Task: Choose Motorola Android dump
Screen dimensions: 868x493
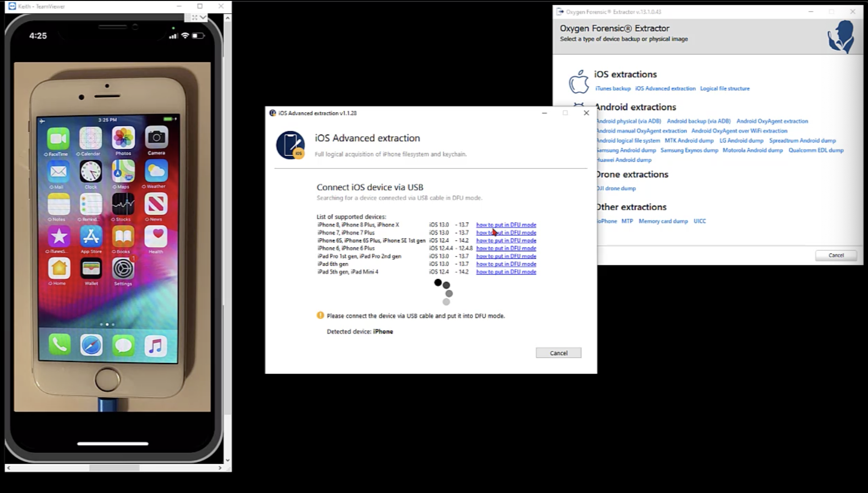Action: pos(752,151)
